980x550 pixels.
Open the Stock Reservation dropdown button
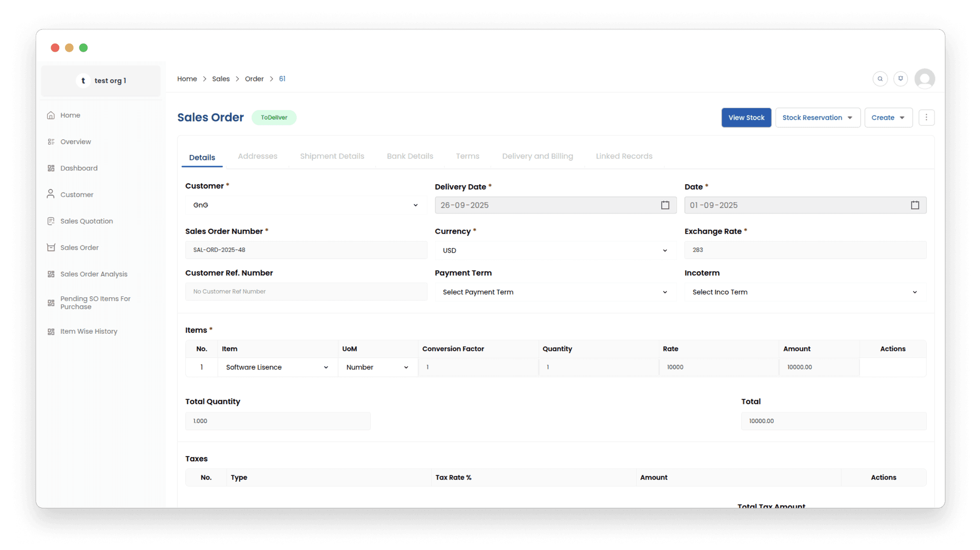[x=817, y=118]
